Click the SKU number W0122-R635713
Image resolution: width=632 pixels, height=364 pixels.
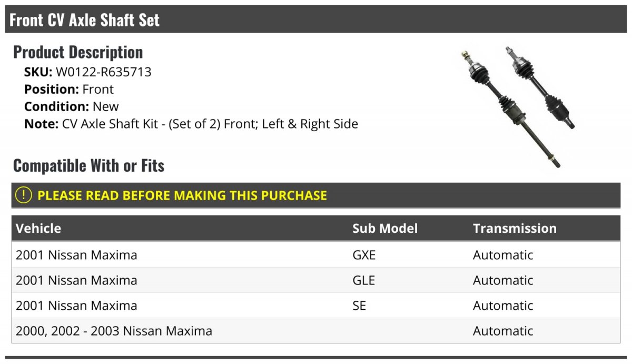[x=104, y=72]
